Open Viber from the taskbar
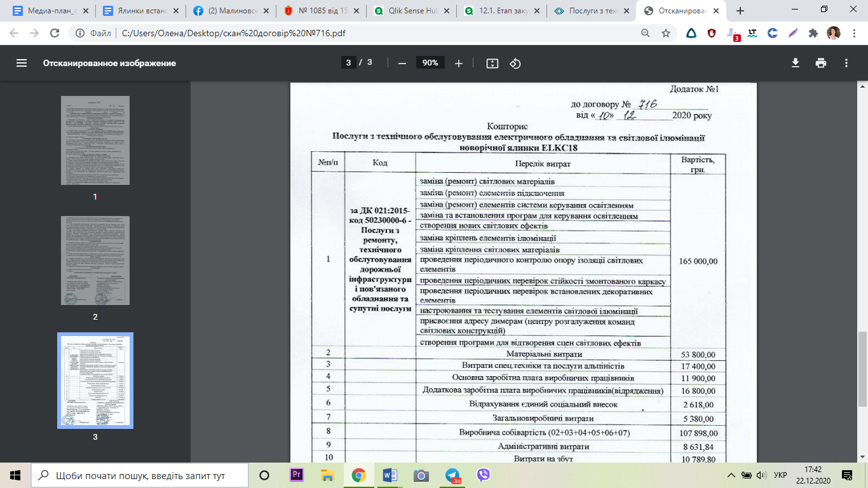The width and height of the screenshot is (868, 488). (x=484, y=475)
